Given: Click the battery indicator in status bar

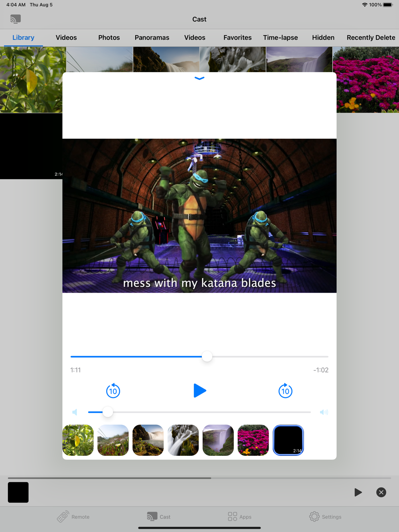Looking at the screenshot, I should (x=388, y=5).
